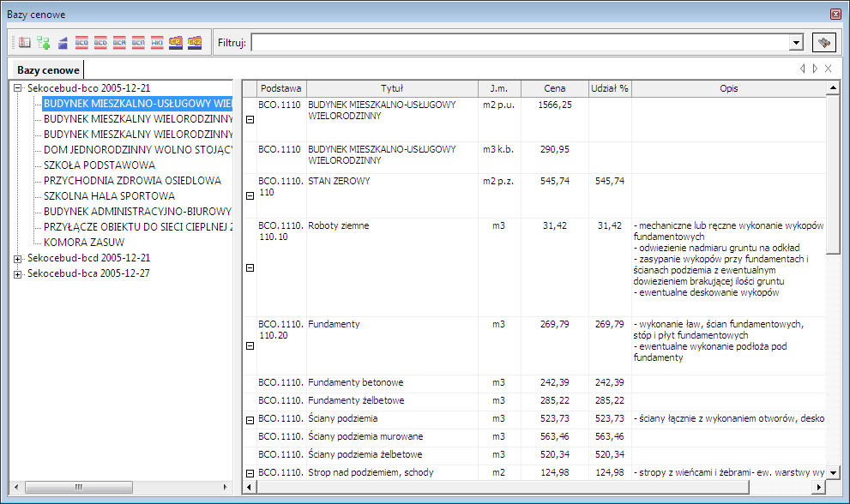Click the WKI price base icon
The width and height of the screenshot is (850, 504).
pos(157,42)
